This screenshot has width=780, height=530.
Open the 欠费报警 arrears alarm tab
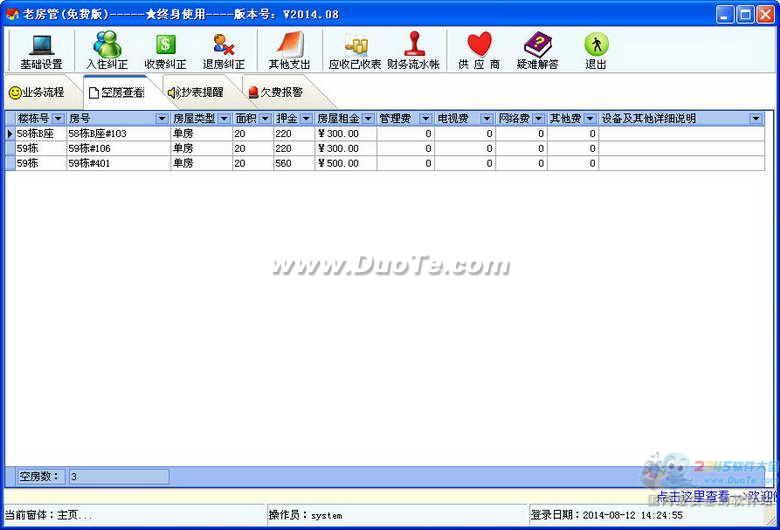[275, 93]
